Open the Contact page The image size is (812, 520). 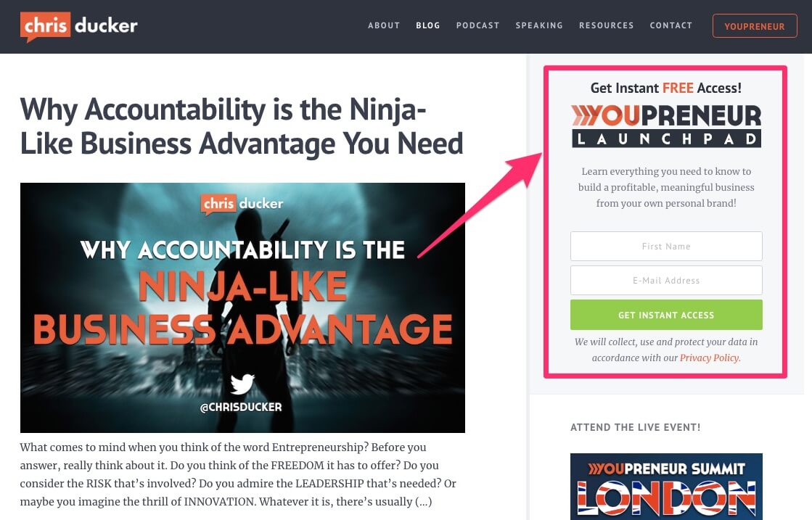click(670, 25)
